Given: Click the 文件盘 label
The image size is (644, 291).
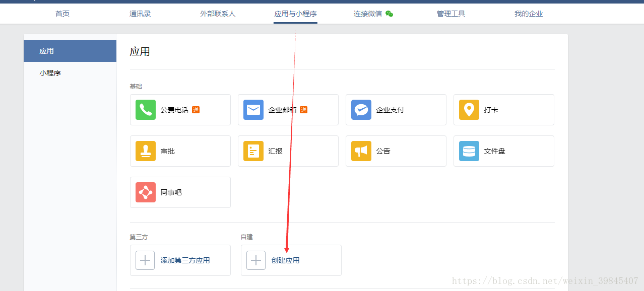Looking at the screenshot, I should (x=494, y=151).
